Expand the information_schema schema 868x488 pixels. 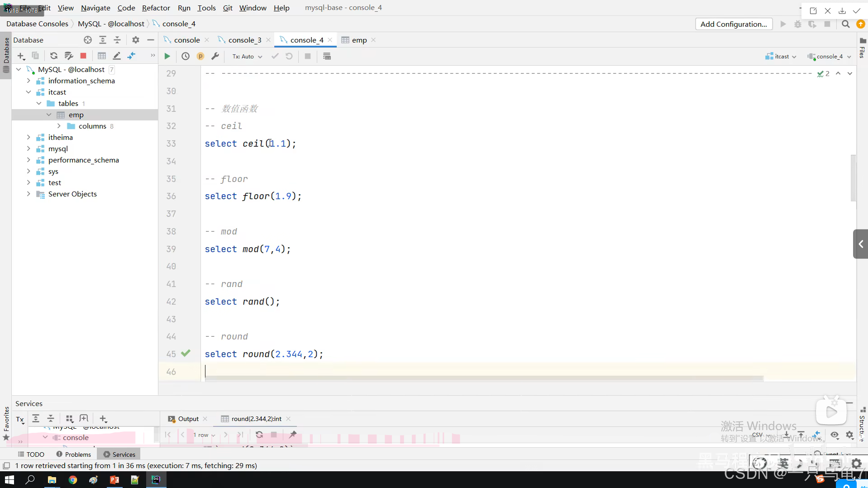[29, 81]
